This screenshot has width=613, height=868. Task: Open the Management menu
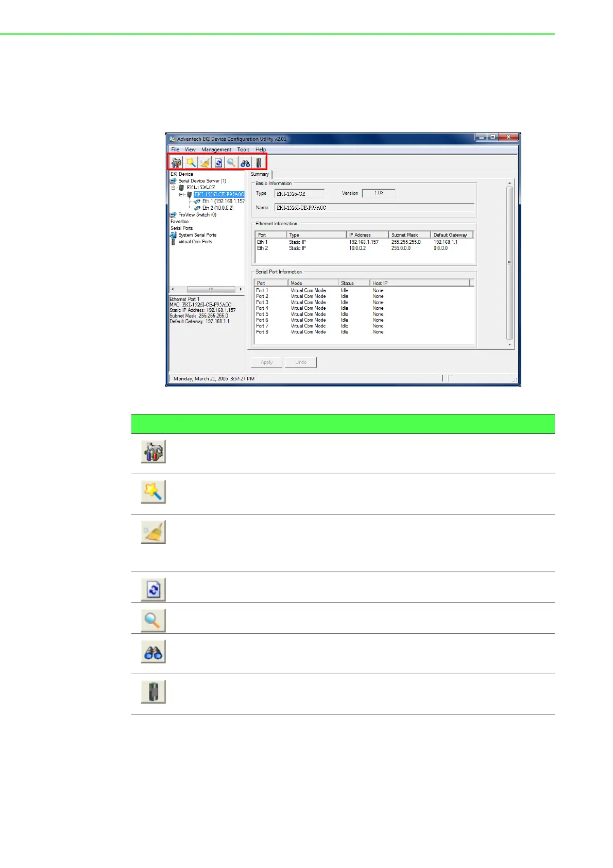pyautogui.click(x=216, y=149)
